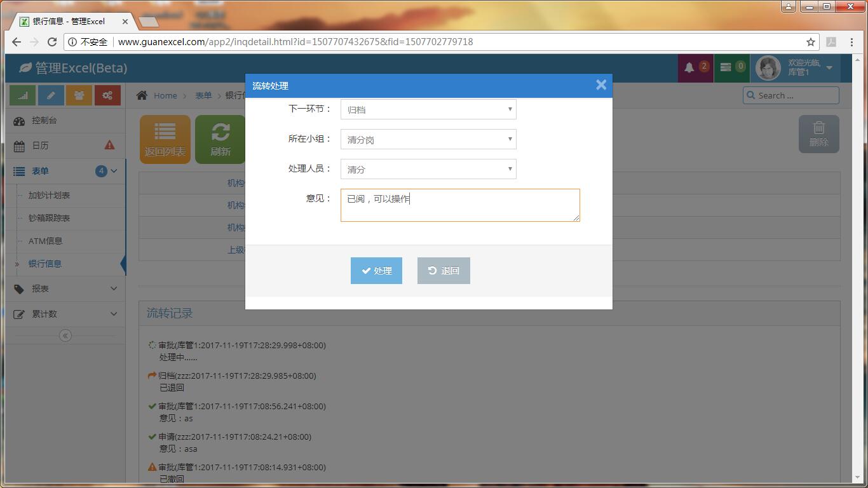Open the 处理人员 dropdown
Image resolution: width=868 pixels, height=488 pixels.
click(428, 169)
